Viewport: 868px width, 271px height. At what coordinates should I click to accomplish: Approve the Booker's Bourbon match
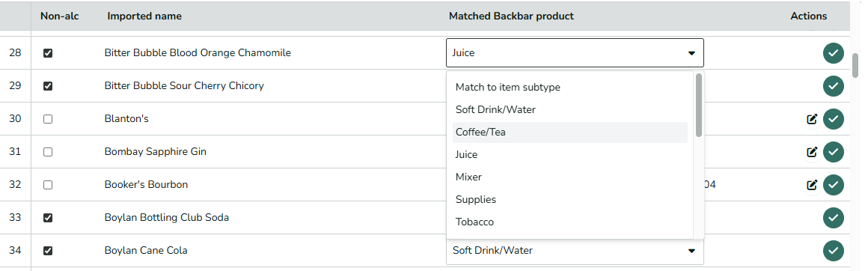833,185
